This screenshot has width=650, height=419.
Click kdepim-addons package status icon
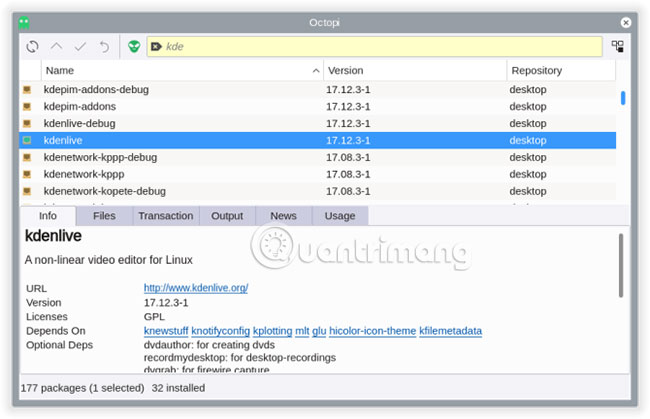click(27, 107)
